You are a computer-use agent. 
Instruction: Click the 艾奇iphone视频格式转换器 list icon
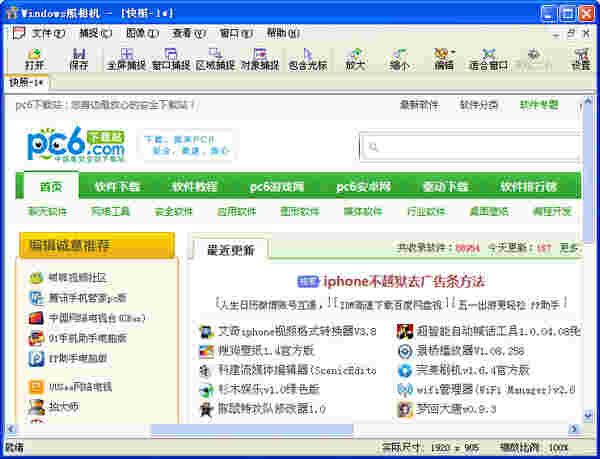[x=207, y=331]
